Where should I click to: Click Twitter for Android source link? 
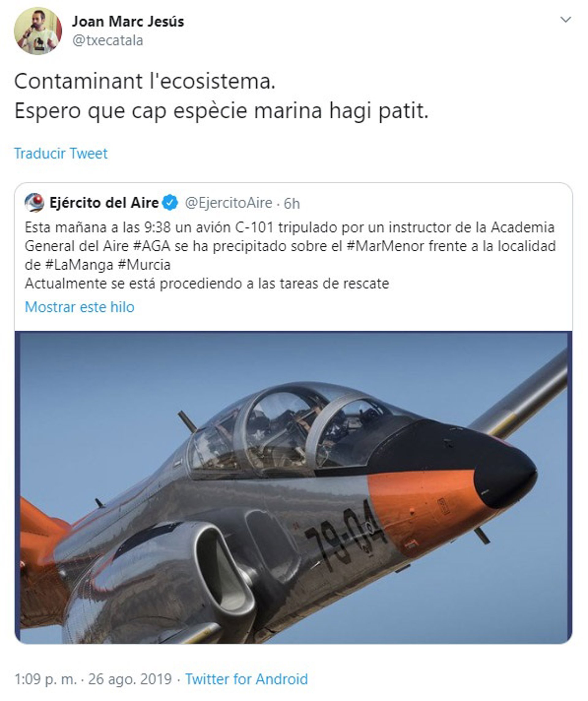pos(247,680)
